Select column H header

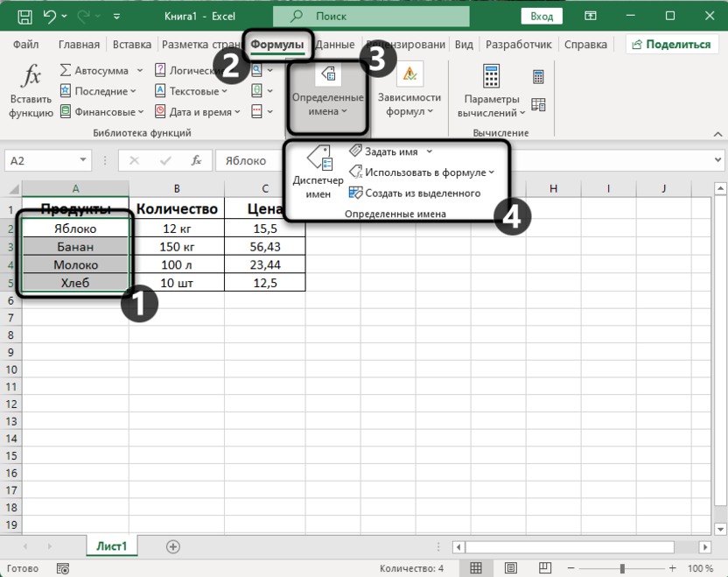553,188
